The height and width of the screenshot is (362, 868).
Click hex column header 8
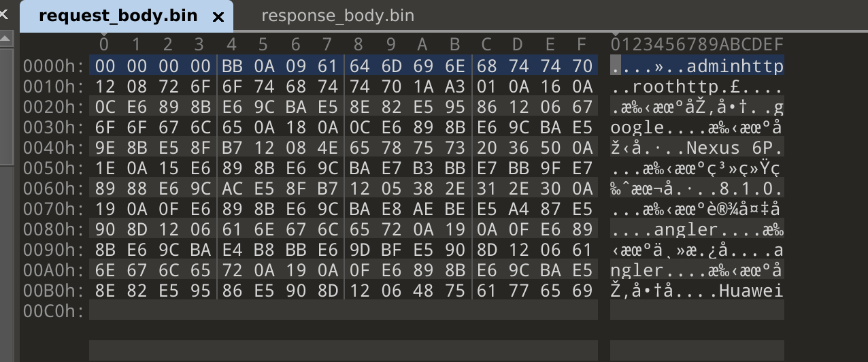tap(358, 45)
